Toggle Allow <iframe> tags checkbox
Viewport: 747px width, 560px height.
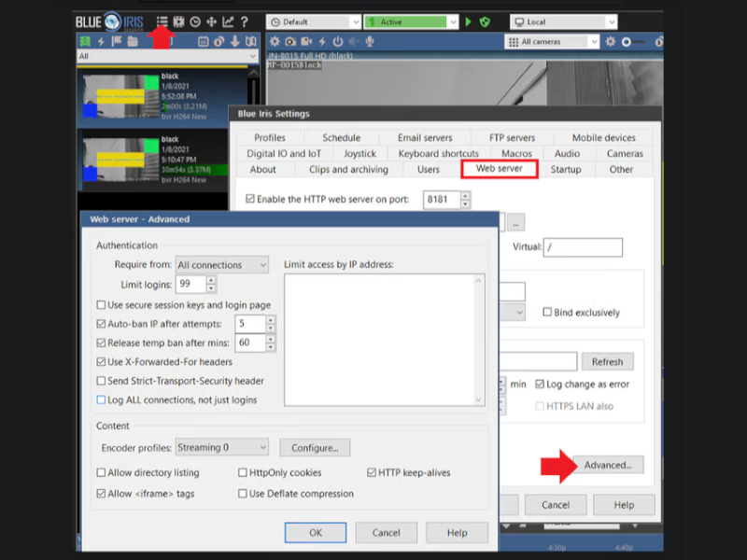pyautogui.click(x=101, y=494)
